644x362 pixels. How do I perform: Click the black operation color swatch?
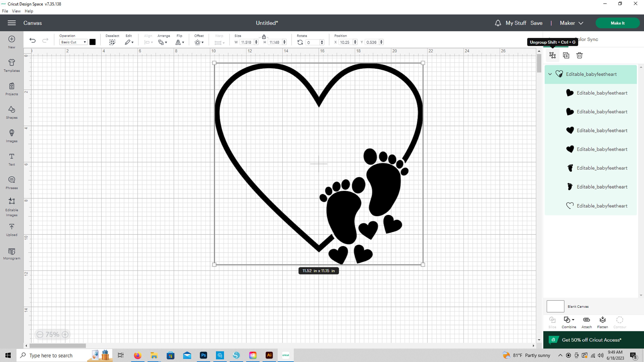tap(93, 42)
